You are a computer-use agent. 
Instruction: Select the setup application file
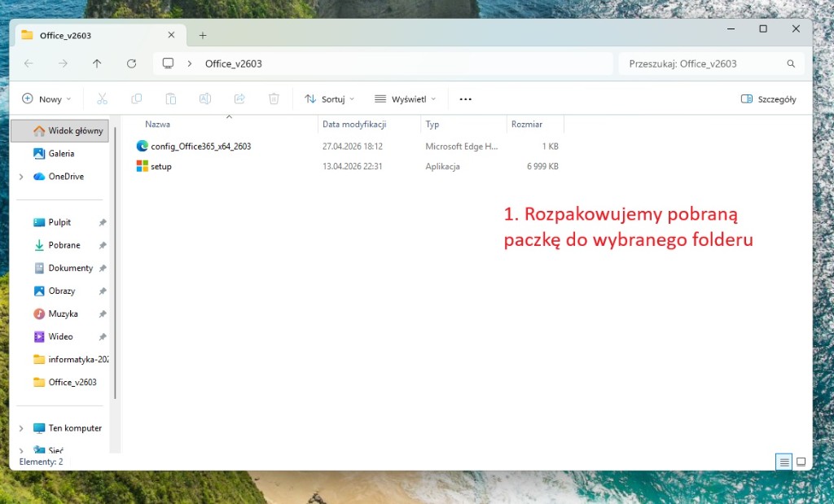tap(160, 166)
